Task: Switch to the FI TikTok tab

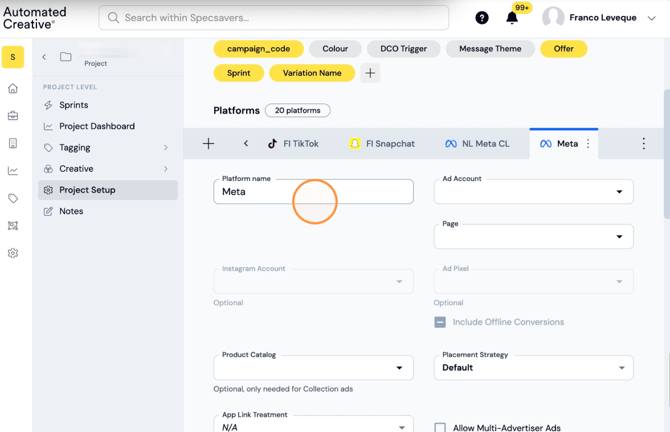Action: coord(293,144)
